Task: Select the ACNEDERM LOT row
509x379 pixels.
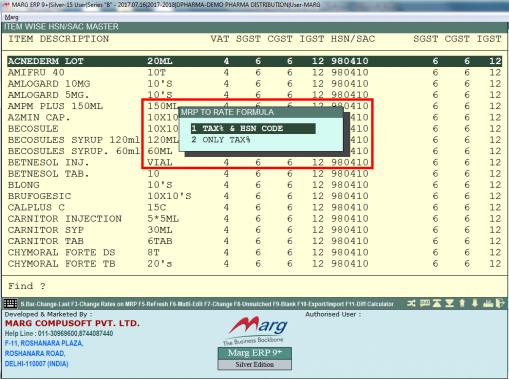Action: click(254, 61)
